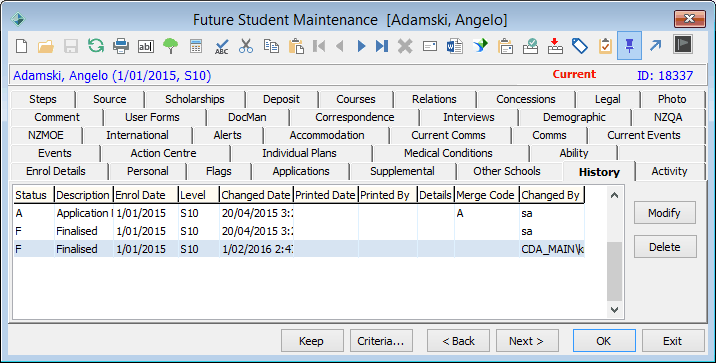Image resolution: width=716 pixels, height=363 pixels.
Task: Click the Merge Code column header
Action: click(x=487, y=195)
